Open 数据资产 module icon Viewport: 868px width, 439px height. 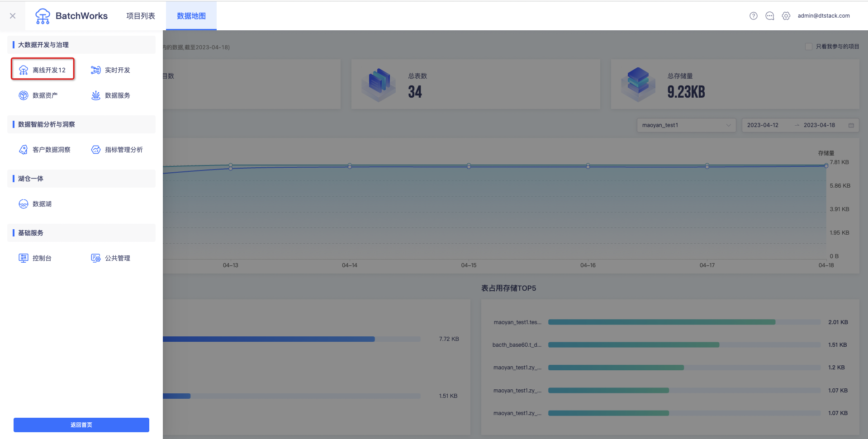click(x=24, y=95)
